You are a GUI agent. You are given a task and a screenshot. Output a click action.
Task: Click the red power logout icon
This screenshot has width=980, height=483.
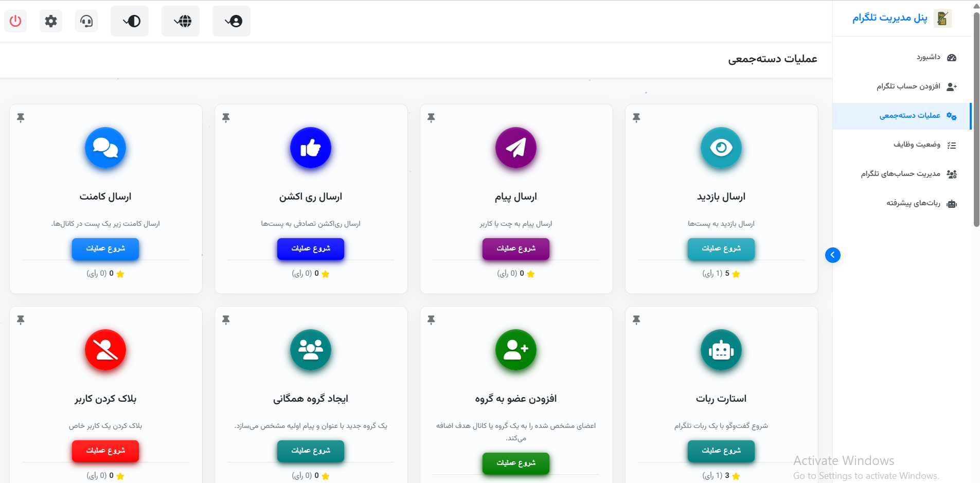coord(15,21)
